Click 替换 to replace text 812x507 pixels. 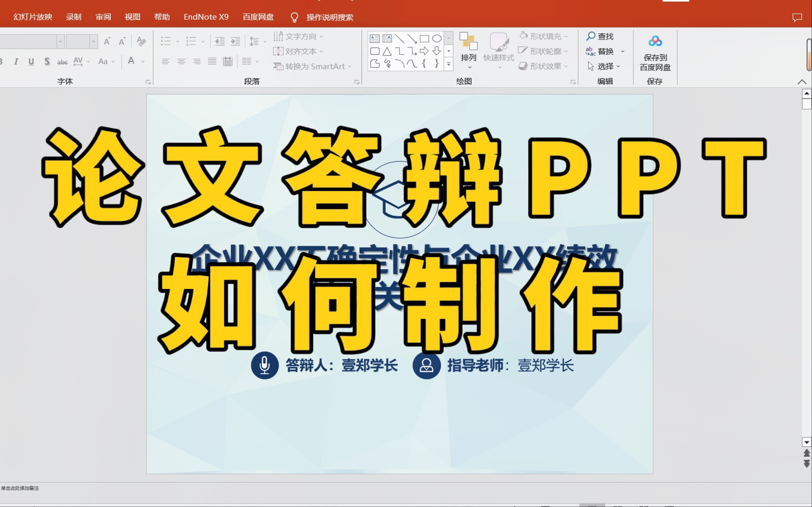(606, 51)
